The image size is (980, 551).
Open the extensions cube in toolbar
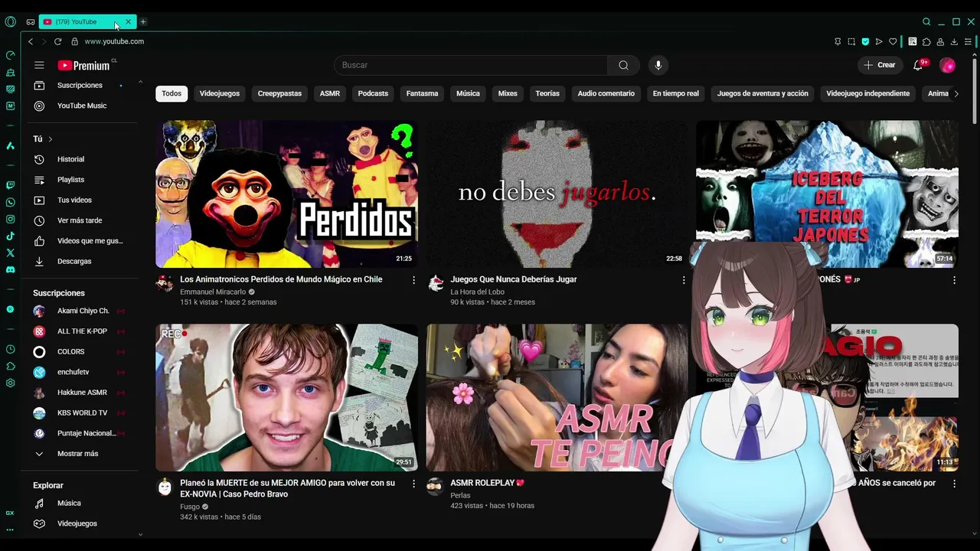point(926,41)
